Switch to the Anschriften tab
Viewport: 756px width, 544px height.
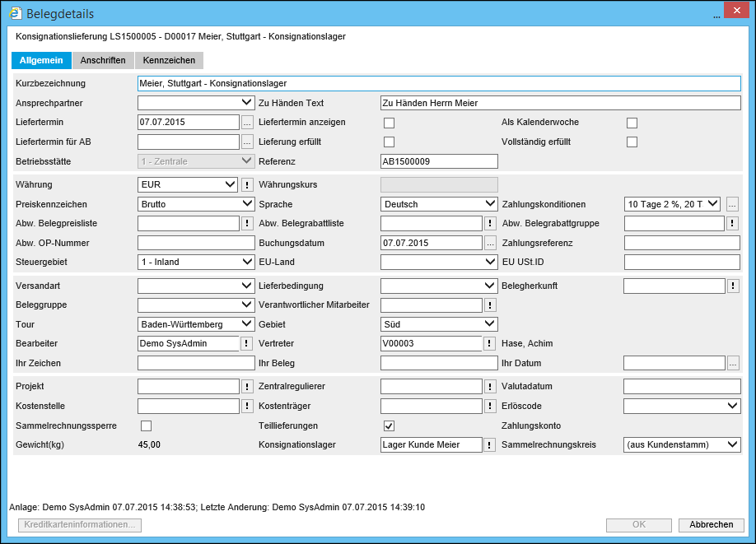pyautogui.click(x=103, y=61)
